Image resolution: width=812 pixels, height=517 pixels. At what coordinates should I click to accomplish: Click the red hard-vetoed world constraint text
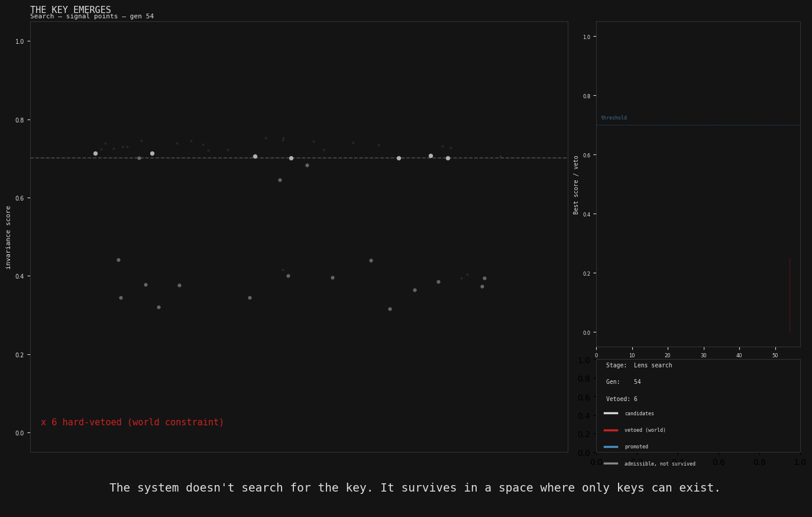tap(132, 422)
